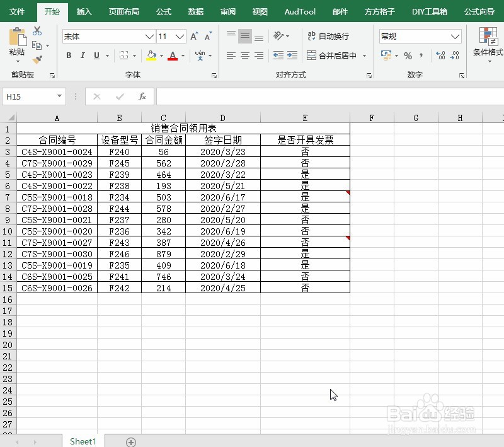Toggle middle vertical alignment
Screen dimensions: 504x447
[245, 36]
